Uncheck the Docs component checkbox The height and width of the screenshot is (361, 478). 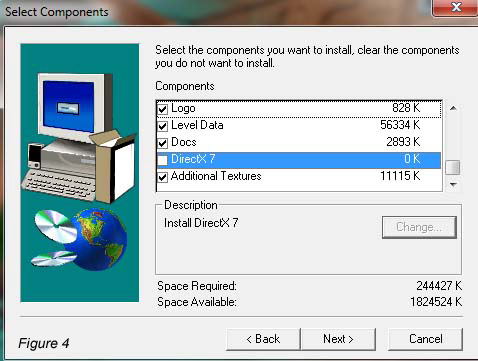(x=162, y=143)
